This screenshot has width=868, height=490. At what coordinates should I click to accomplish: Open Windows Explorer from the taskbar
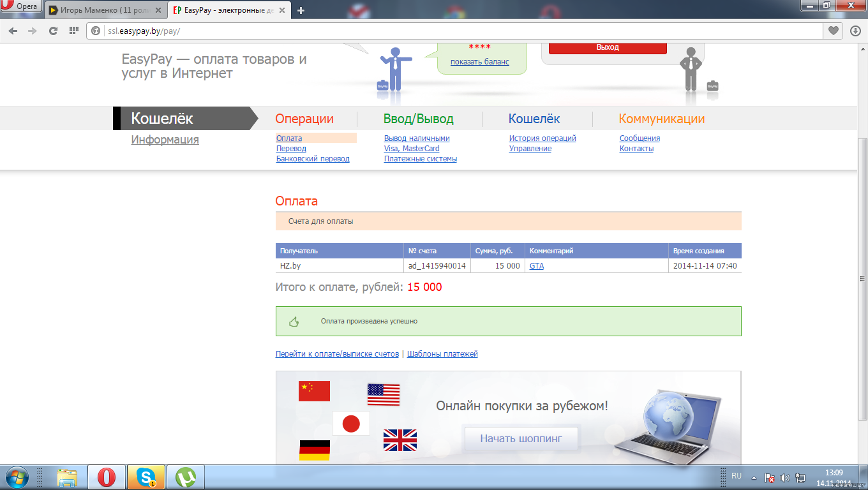pyautogui.click(x=67, y=477)
